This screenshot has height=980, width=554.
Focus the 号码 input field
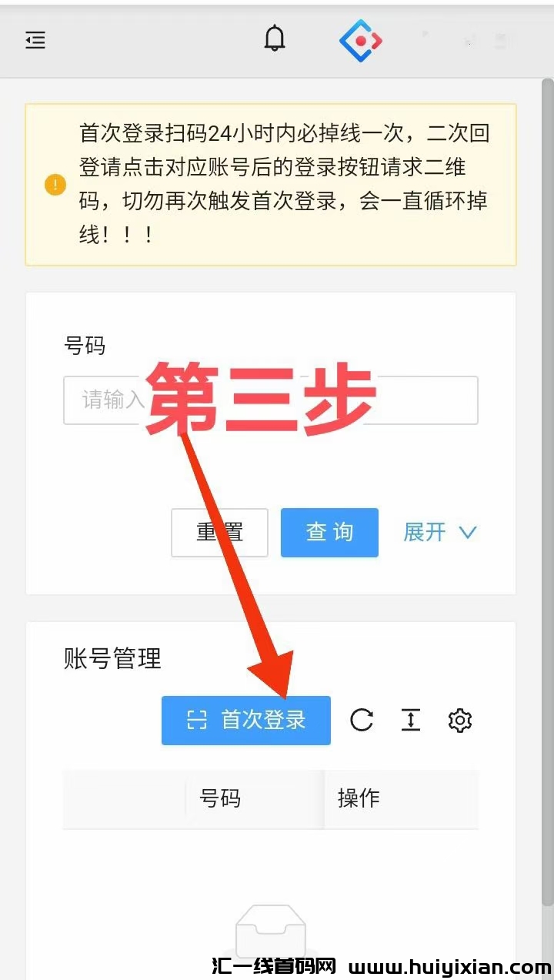pos(271,400)
